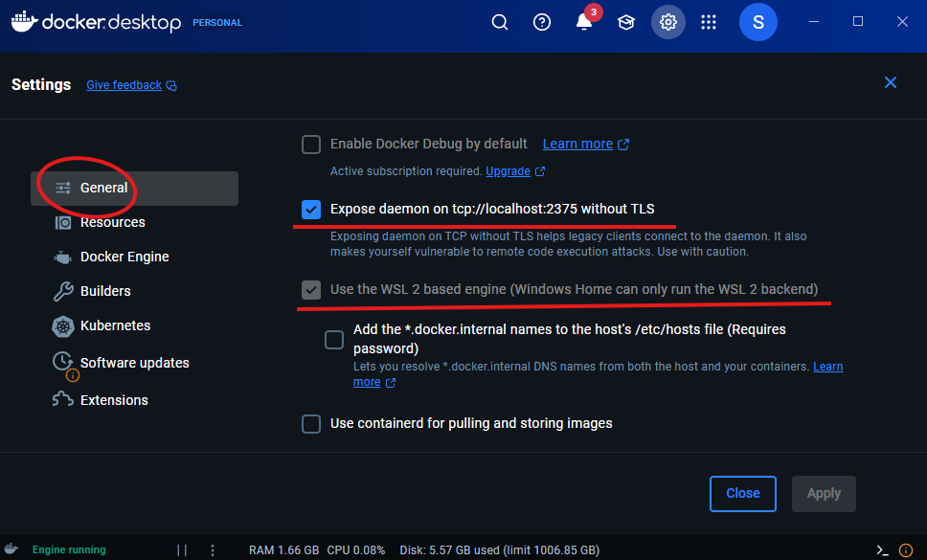Open the apps grid icon in the header
927x560 pixels.
pyautogui.click(x=709, y=22)
